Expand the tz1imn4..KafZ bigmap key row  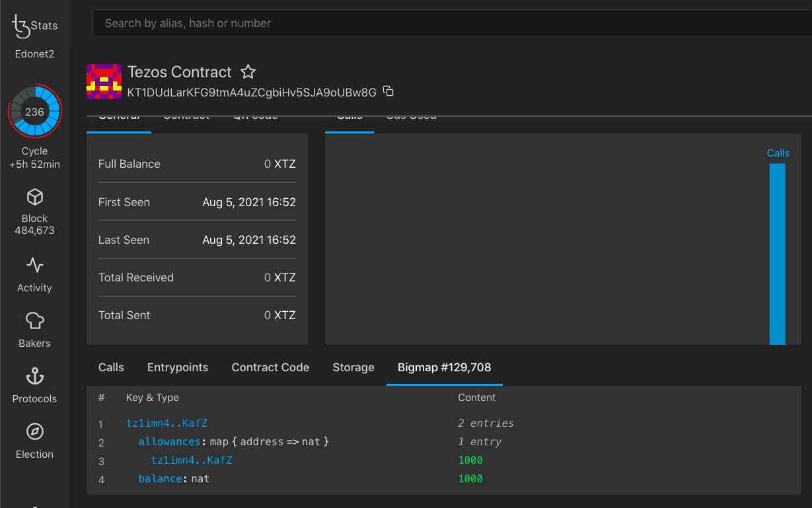166,423
